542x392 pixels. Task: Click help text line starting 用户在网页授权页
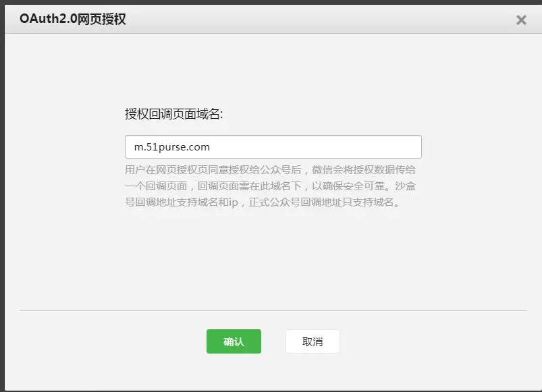point(270,170)
